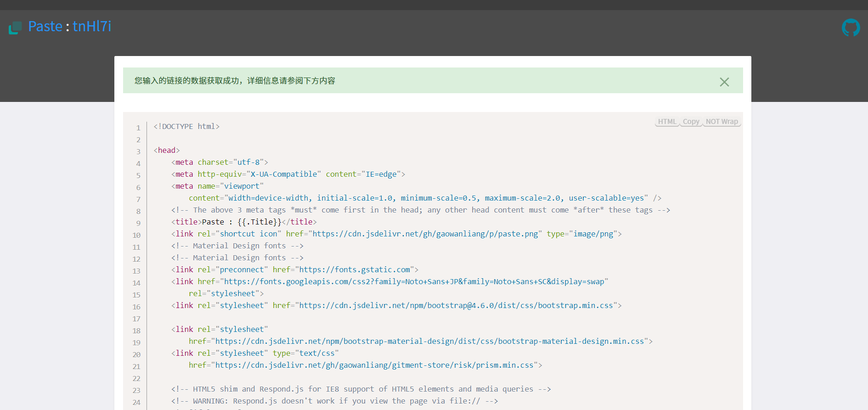
Task: Open the Paste home link
Action: coord(45,26)
